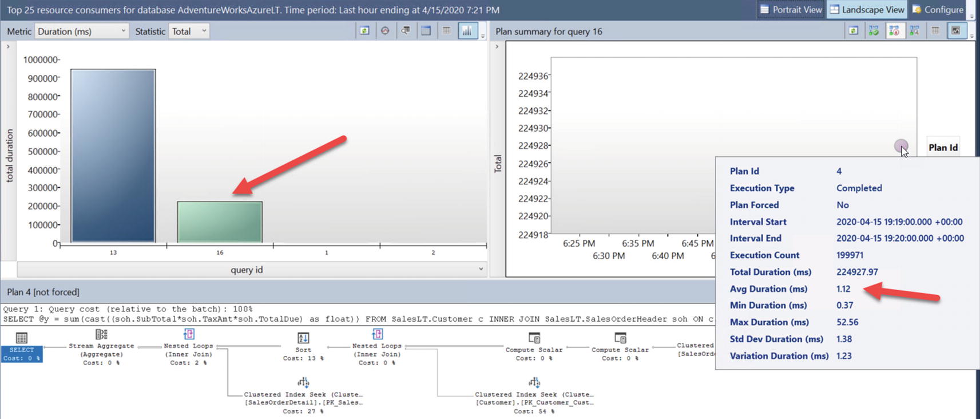Open plan summary toolbar overflow arrow

click(971, 35)
